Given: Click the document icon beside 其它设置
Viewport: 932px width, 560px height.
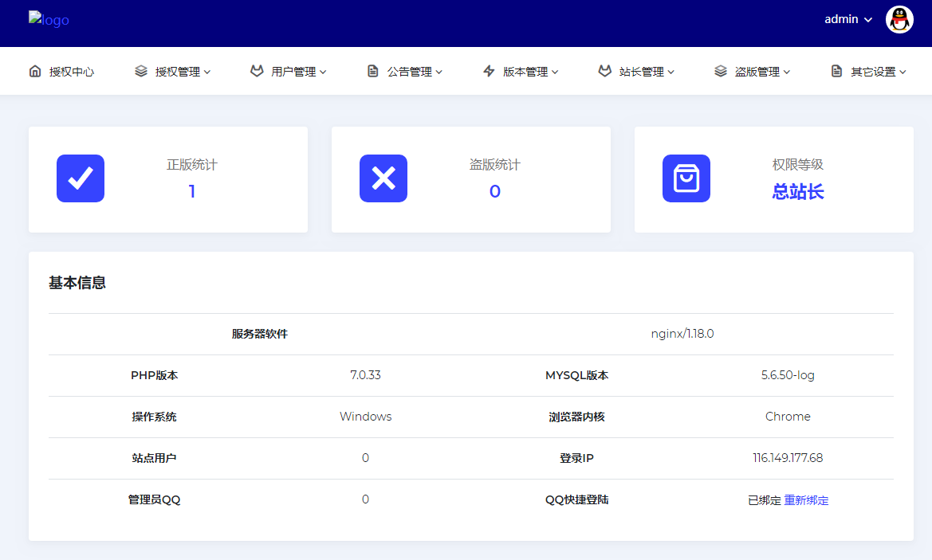Looking at the screenshot, I should (x=836, y=71).
